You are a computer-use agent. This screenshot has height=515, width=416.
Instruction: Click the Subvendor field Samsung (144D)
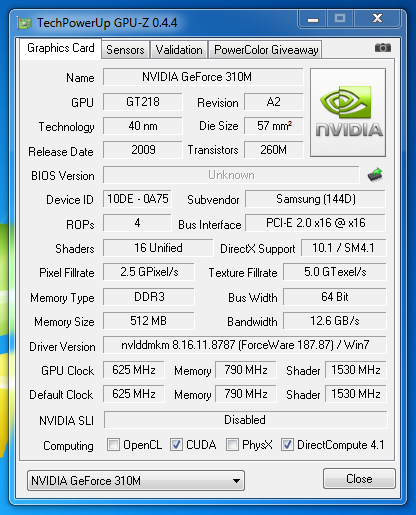pos(316,199)
